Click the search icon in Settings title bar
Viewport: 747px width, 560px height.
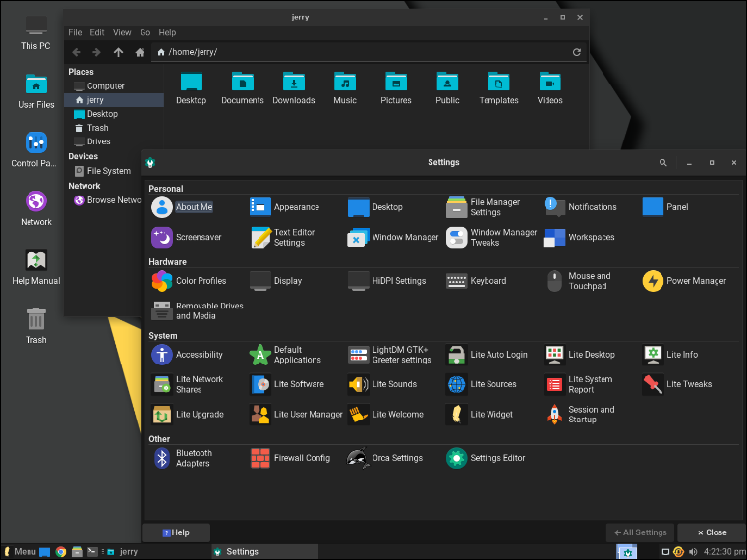tap(662, 163)
